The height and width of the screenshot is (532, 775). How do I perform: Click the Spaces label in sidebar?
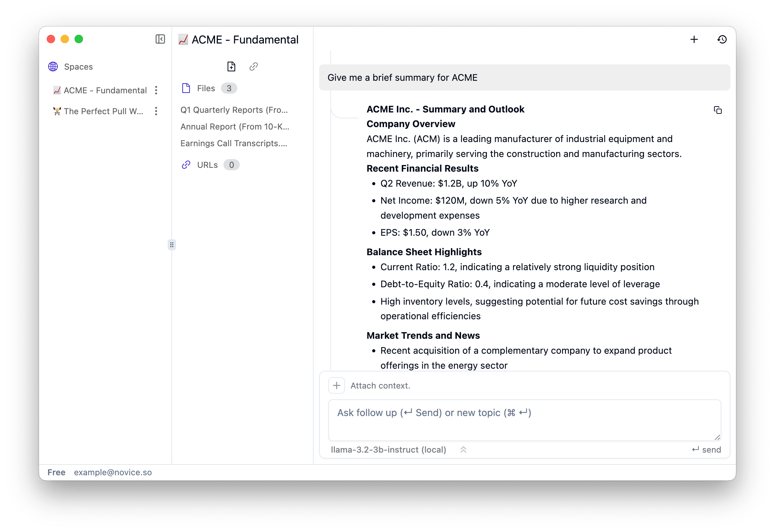click(x=78, y=66)
